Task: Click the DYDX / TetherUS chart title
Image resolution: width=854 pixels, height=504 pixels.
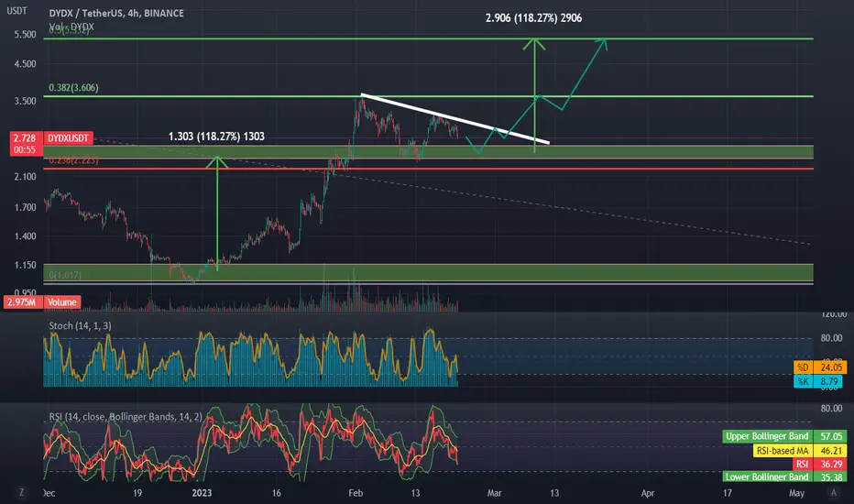Action: tap(116, 13)
